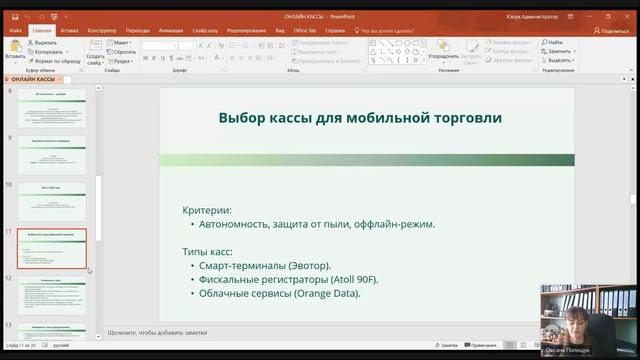Open the Копировать dropdown arrow
The height and width of the screenshot is (360, 640).
click(67, 52)
